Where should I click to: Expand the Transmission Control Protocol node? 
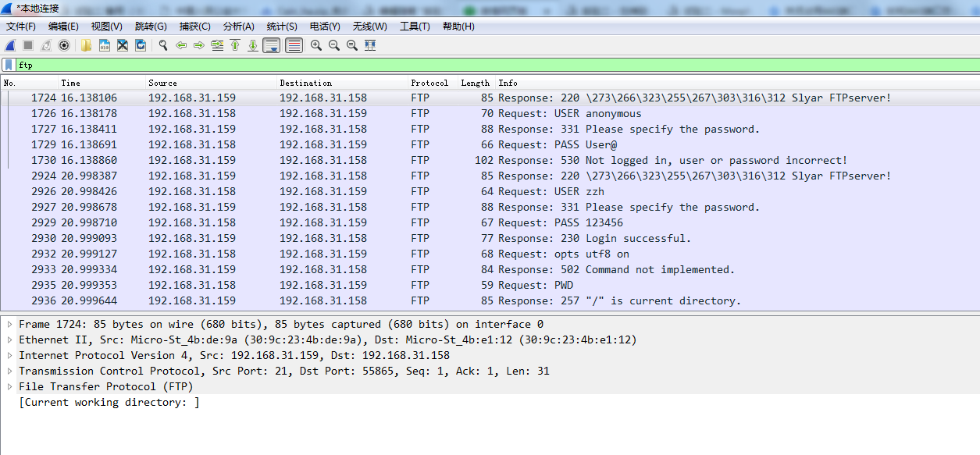[x=9, y=371]
